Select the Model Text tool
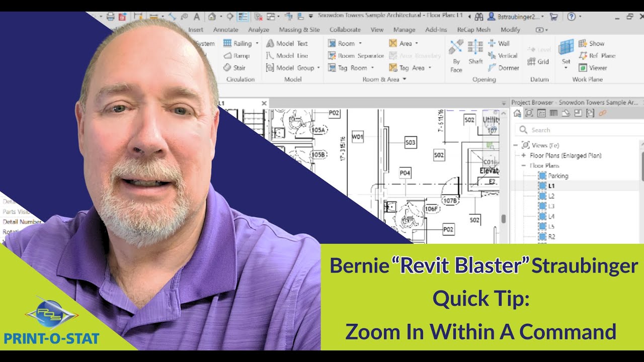 287,43
